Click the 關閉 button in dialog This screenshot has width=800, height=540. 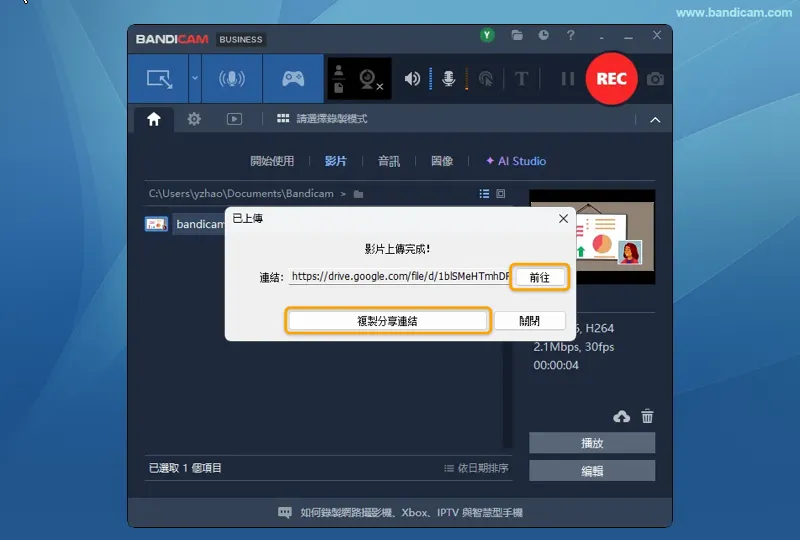pyautogui.click(x=530, y=321)
